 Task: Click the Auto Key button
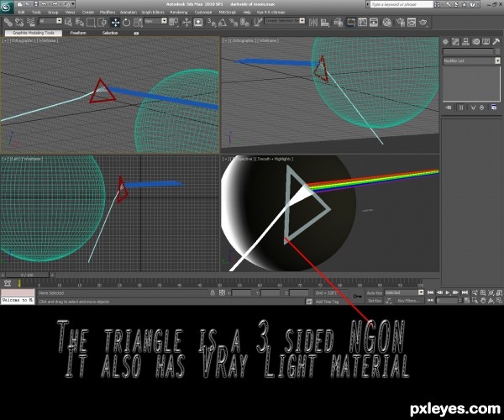point(375,293)
